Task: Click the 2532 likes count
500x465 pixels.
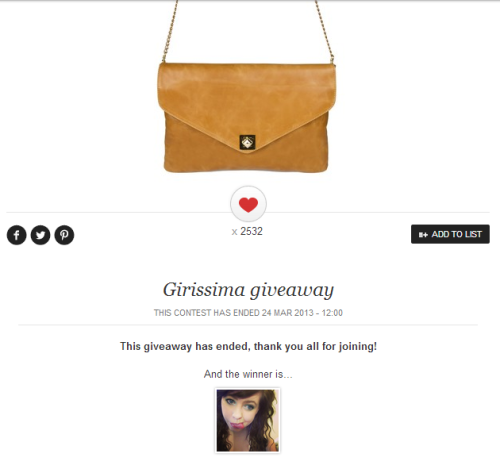Action: click(x=251, y=231)
